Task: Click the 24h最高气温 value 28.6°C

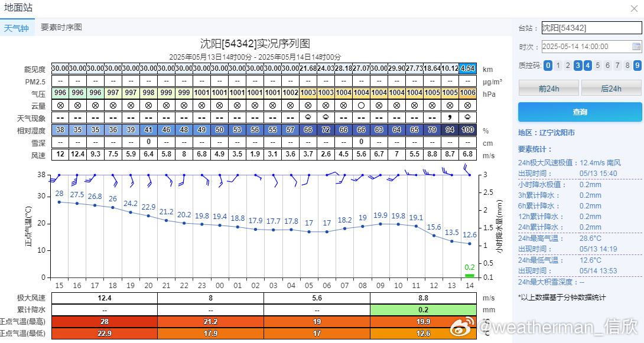Action: point(590,239)
